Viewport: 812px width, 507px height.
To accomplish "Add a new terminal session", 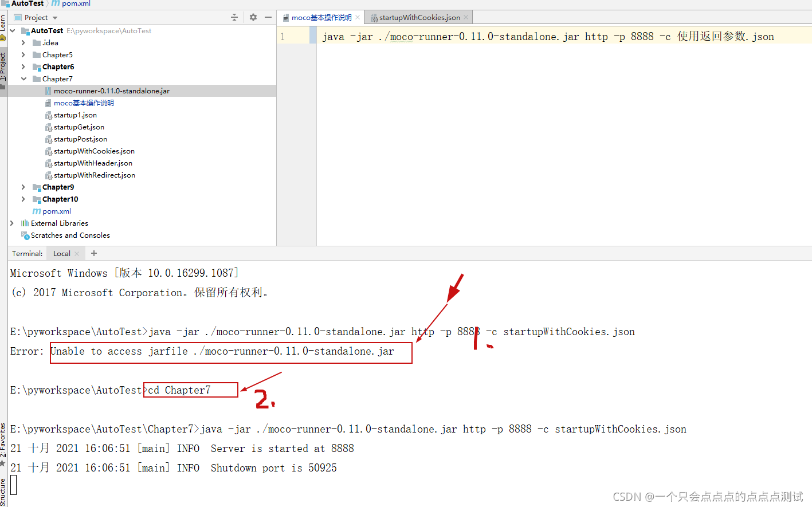I will click(x=94, y=253).
